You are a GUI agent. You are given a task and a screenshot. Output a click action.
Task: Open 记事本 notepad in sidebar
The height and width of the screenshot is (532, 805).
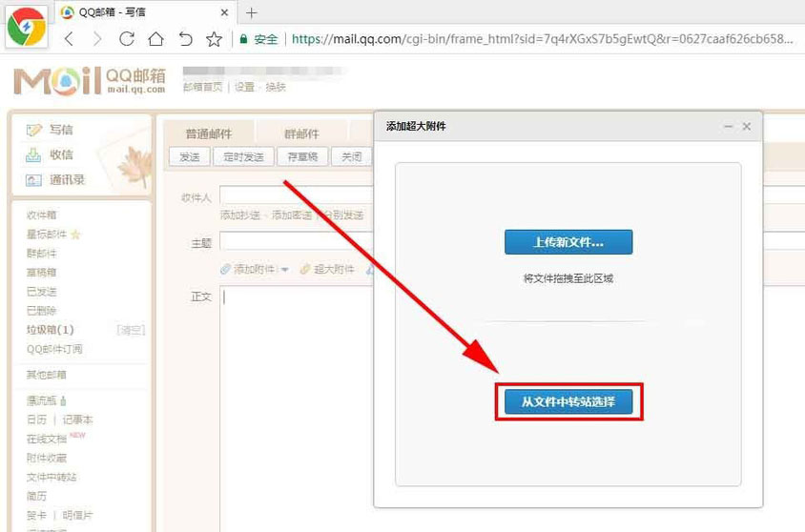tap(77, 419)
